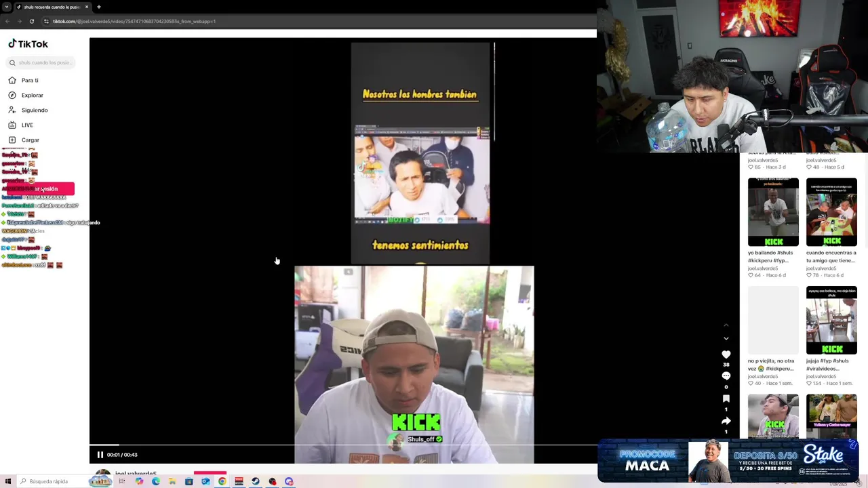868x488 pixels.
Task: Open a new browser tab
Action: pyautogui.click(x=99, y=7)
